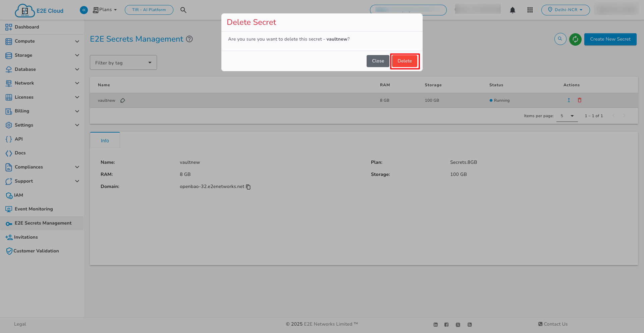The image size is (644, 333).
Task: Expand the Compute menu
Action: (x=42, y=41)
